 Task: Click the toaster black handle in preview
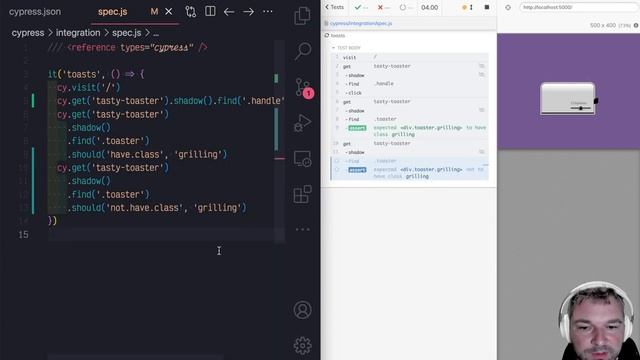(596, 100)
